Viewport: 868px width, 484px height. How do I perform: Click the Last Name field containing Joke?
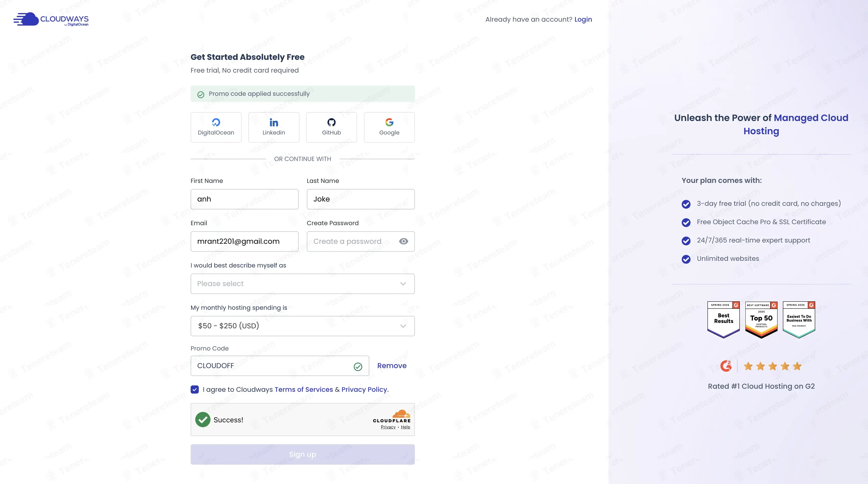pyautogui.click(x=361, y=199)
